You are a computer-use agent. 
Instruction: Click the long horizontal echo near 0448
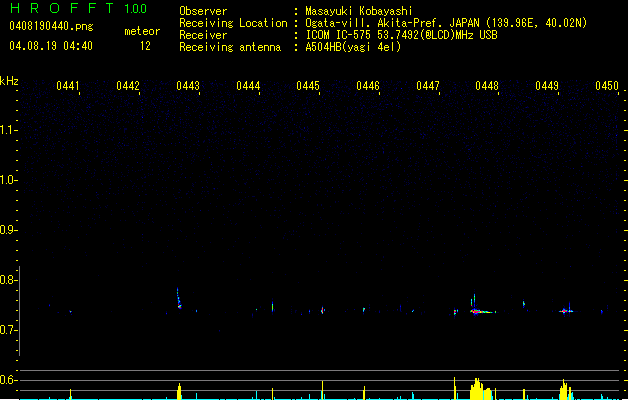483,311
